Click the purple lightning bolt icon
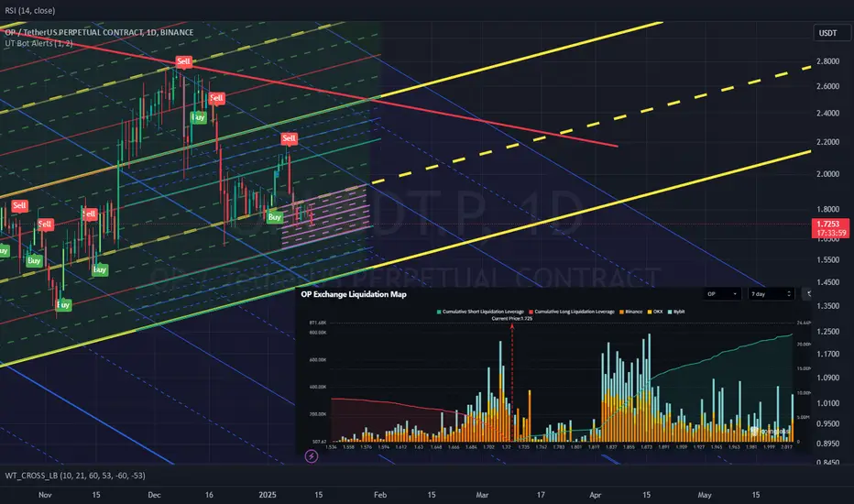The width and height of the screenshot is (854, 504). pyautogui.click(x=311, y=456)
